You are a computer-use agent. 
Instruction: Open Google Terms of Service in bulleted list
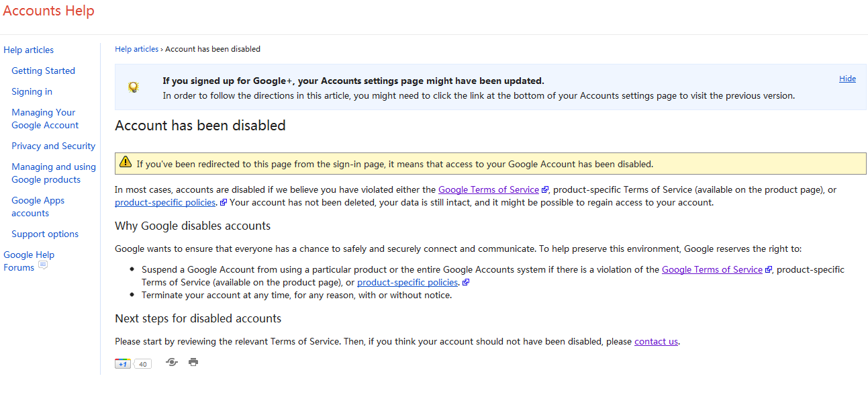(712, 269)
